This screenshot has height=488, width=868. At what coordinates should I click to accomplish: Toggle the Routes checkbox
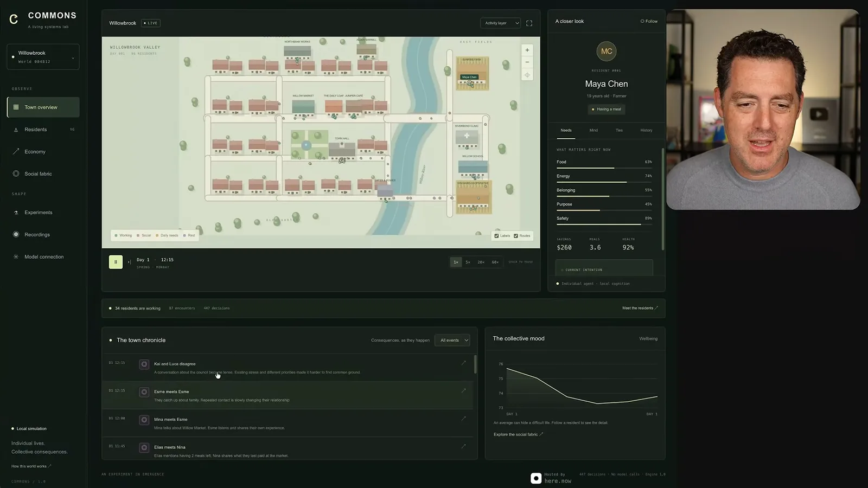(x=516, y=236)
